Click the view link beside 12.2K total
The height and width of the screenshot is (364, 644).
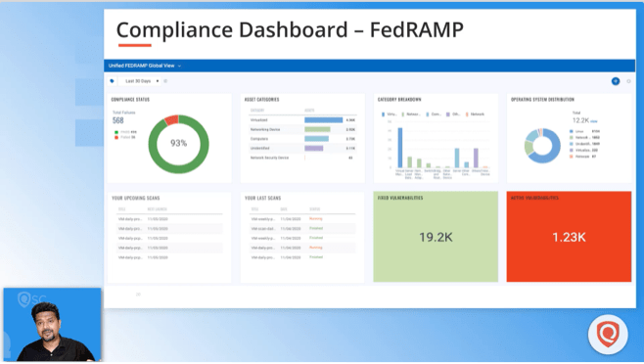tap(594, 121)
